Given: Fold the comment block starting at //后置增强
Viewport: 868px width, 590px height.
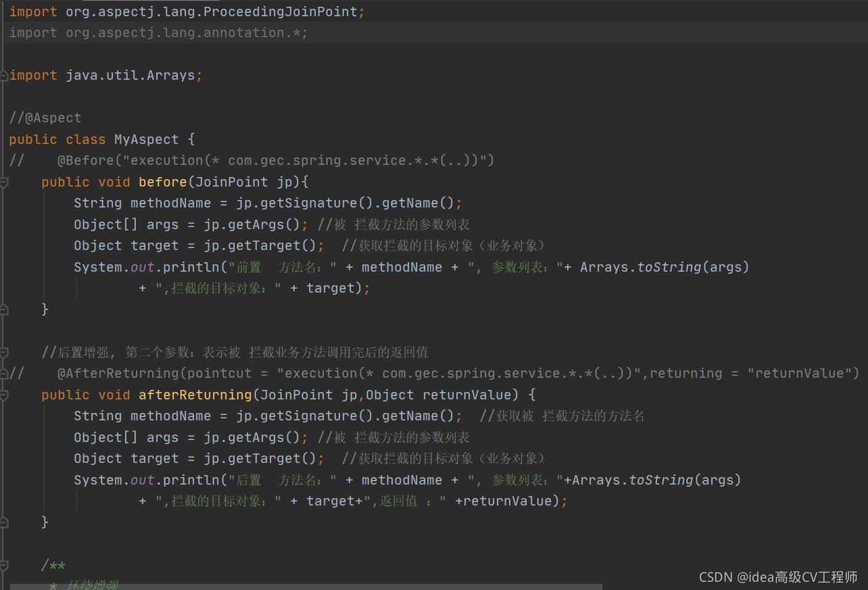Looking at the screenshot, I should pos(3,353).
